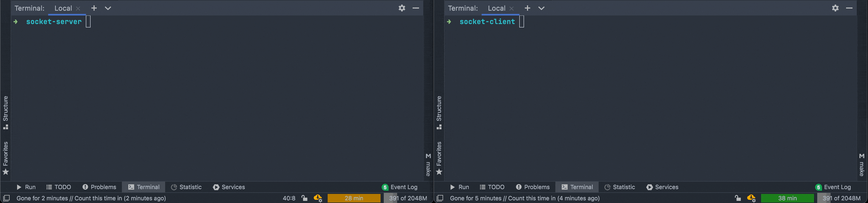The width and height of the screenshot is (868, 203).
Task: Toggle the Favorites side panel in left window
Action: coord(5,158)
